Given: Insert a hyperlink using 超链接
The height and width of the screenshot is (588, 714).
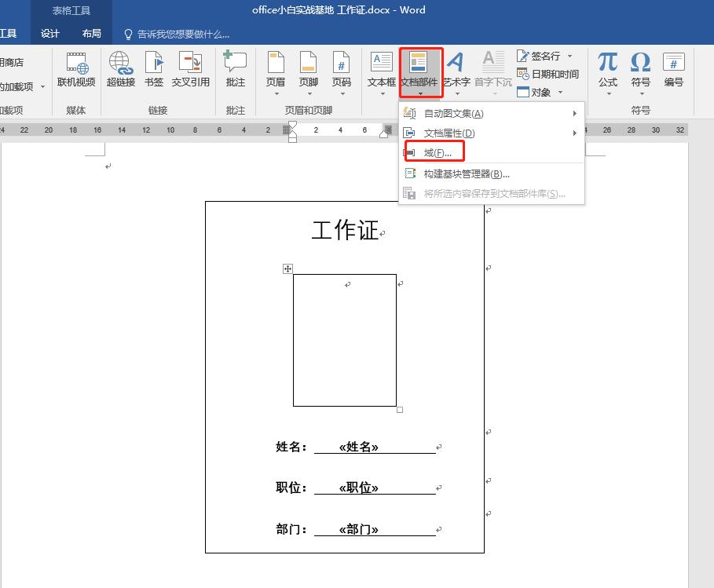Looking at the screenshot, I should 121,71.
